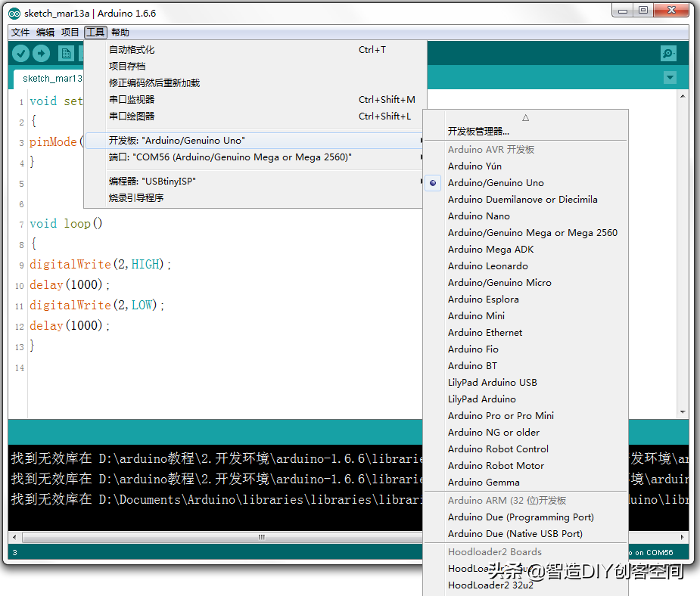This screenshot has height=596, width=700.
Task: Open the 文件 menu
Action: coord(20,33)
